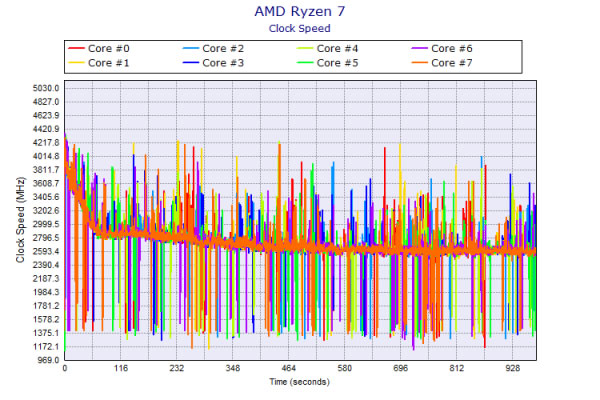Click the 4420.9 y-axis value
The width and height of the screenshot is (600, 400).
pos(46,129)
